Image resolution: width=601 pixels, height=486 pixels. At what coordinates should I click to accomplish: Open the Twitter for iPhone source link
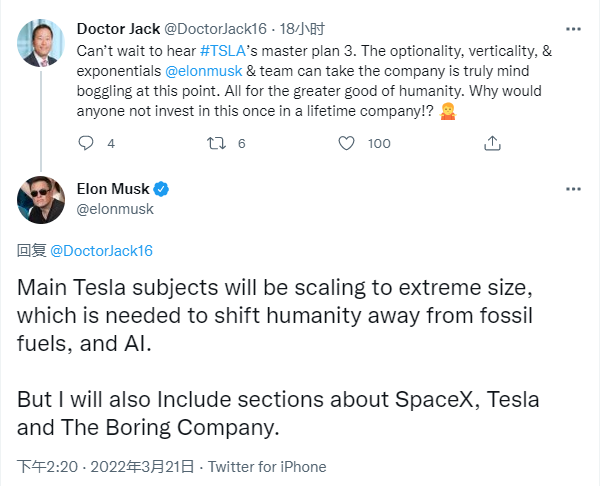[268, 466]
